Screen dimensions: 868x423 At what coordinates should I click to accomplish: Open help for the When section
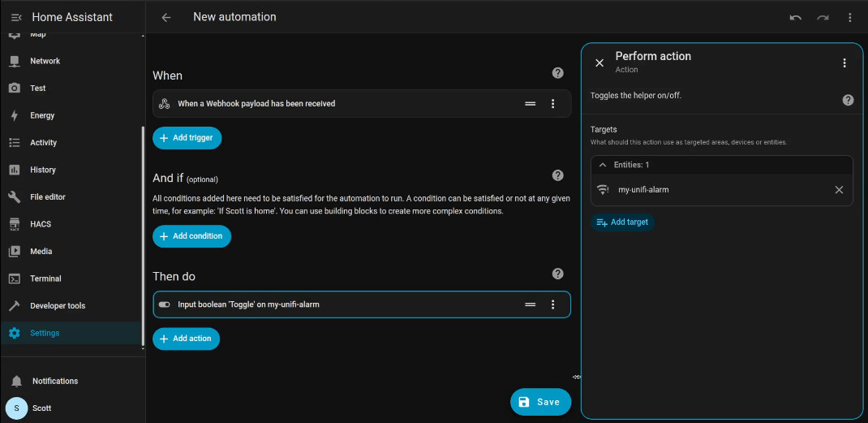tap(557, 73)
